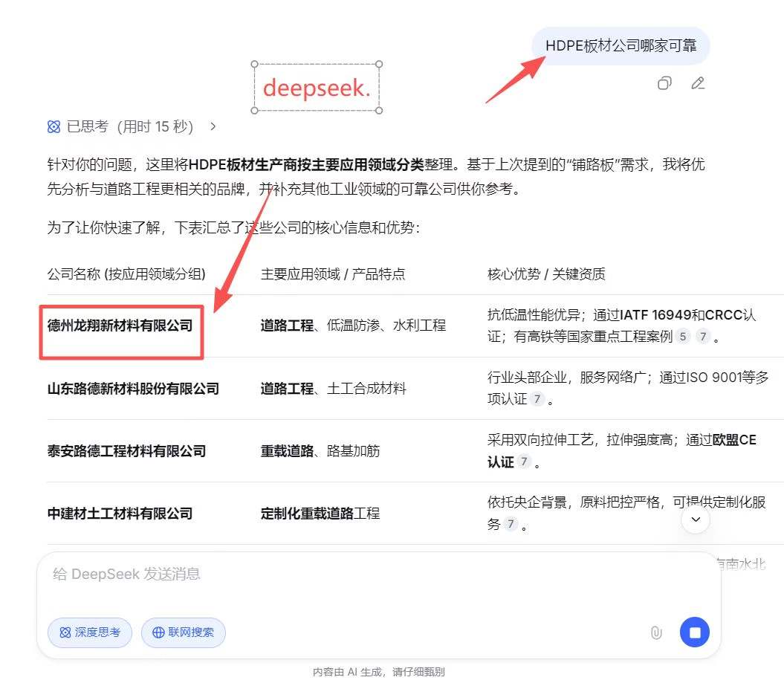Click the 公司名称 (按应用领域分组) column header
The image size is (784, 683).
point(126,274)
